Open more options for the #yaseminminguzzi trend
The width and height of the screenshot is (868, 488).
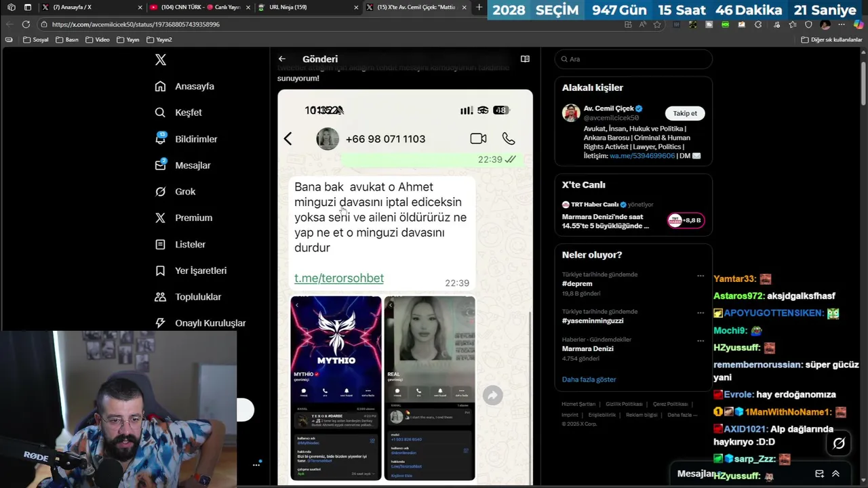pyautogui.click(x=701, y=313)
